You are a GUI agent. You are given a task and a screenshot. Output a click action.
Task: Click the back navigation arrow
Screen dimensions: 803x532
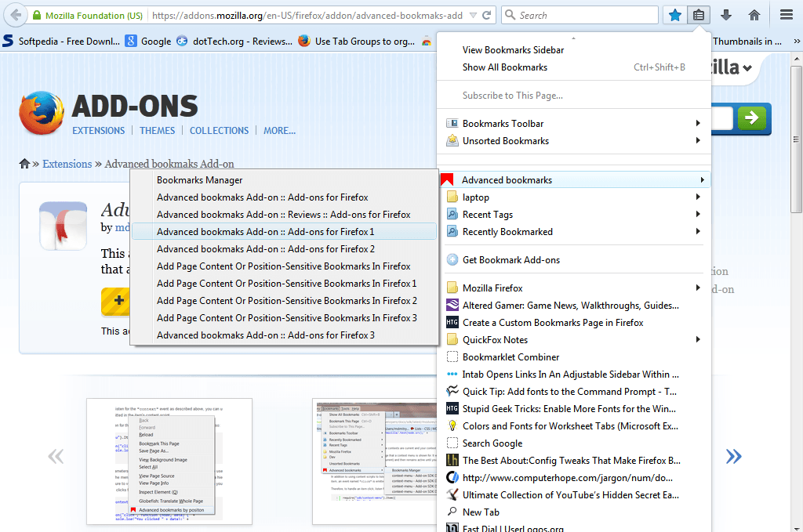[x=16, y=15]
